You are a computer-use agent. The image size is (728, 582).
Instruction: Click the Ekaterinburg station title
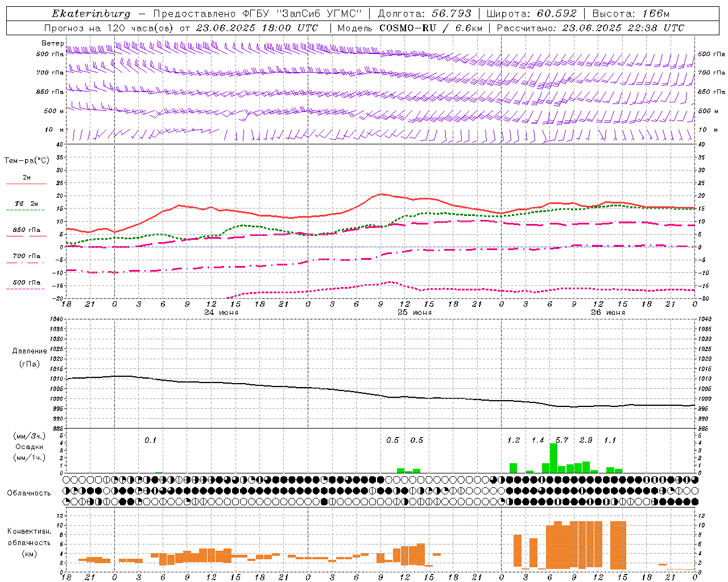coord(91,14)
